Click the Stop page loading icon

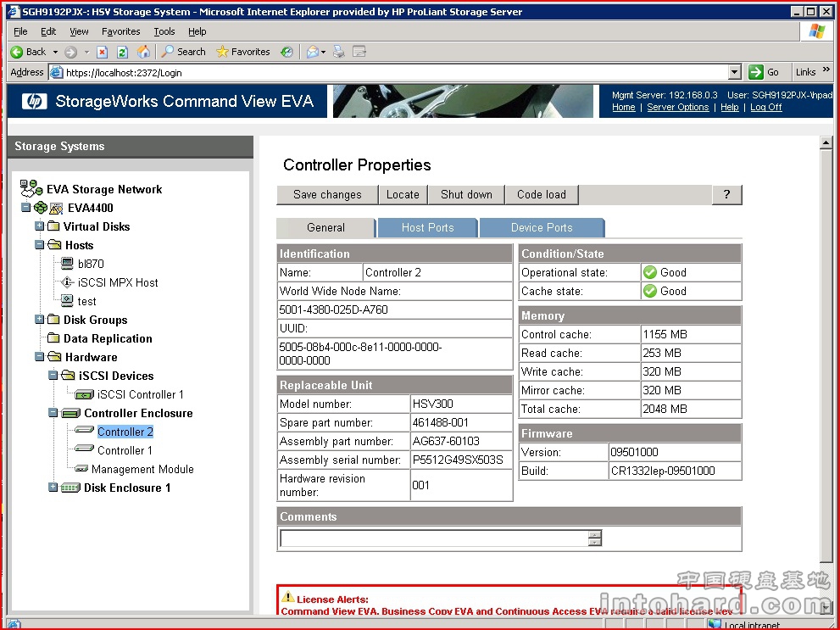pyautogui.click(x=103, y=52)
